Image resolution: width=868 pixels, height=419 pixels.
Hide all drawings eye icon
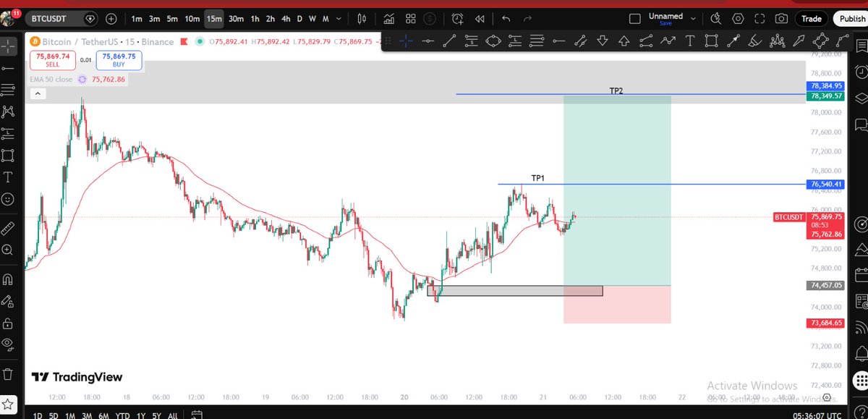(x=8, y=344)
